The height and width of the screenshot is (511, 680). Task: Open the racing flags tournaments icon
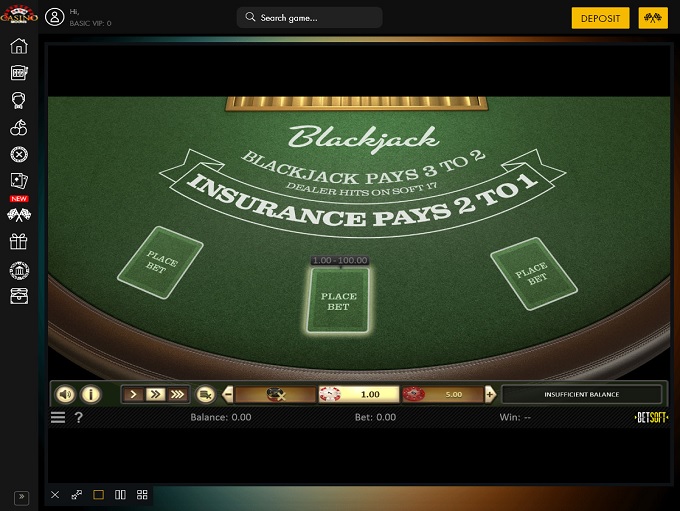point(18,214)
